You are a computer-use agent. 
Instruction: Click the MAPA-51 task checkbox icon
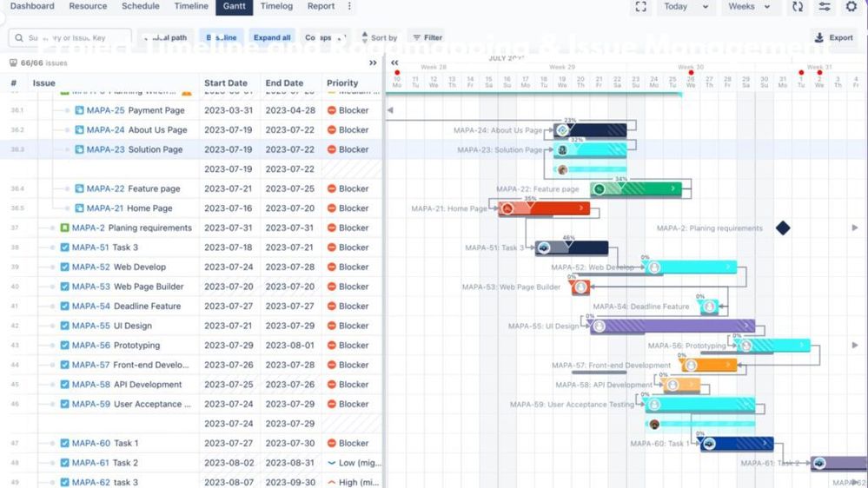tap(65, 247)
